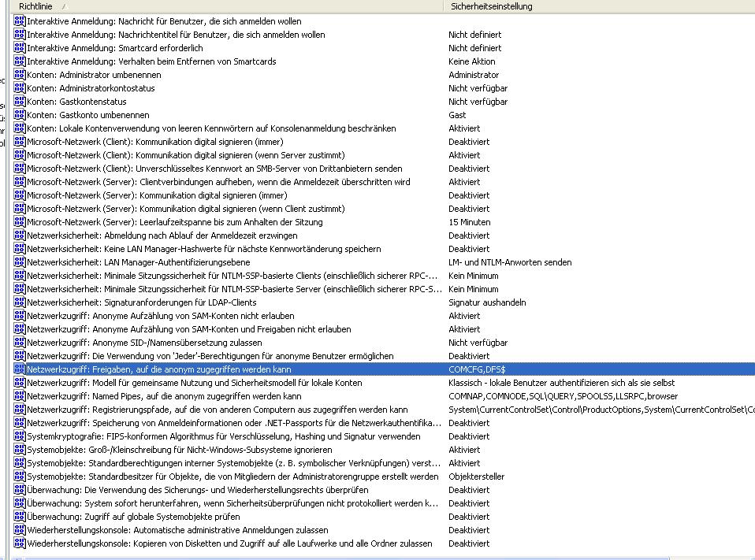This screenshot has width=755, height=560.
Task: Select icon for "Leerlaufzeitspanne bis zum Anhalten der Sitzung"
Action: (x=19, y=222)
